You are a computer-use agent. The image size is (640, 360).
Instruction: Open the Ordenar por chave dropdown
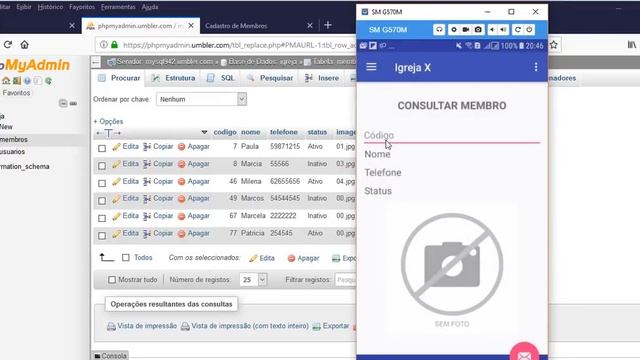[201, 99]
